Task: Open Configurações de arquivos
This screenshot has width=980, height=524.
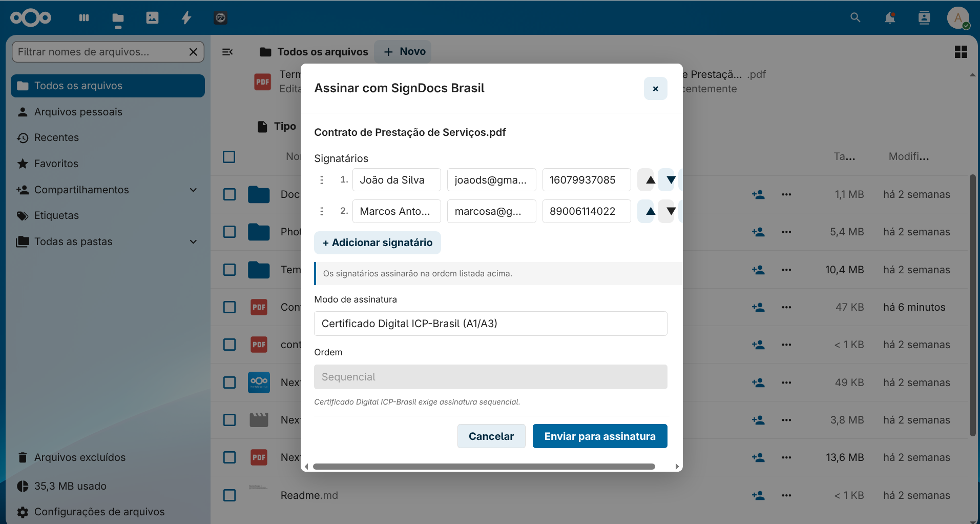Action: click(x=108, y=512)
